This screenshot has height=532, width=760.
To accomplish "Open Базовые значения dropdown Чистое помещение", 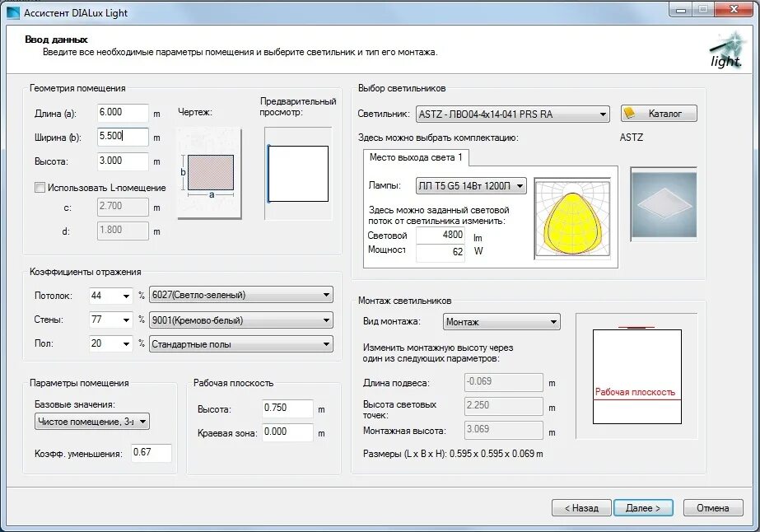I will 92,422.
